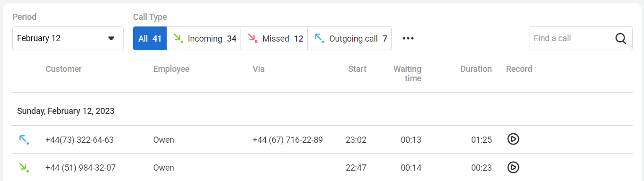The height and width of the screenshot is (181, 644).
Task: Open the February 12 period selector
Action: point(68,38)
